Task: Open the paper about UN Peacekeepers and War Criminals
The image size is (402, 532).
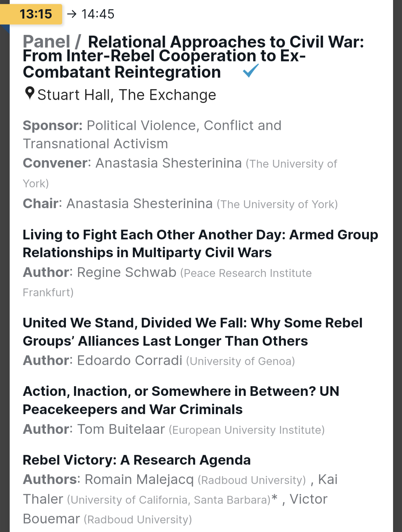Action: point(181,400)
